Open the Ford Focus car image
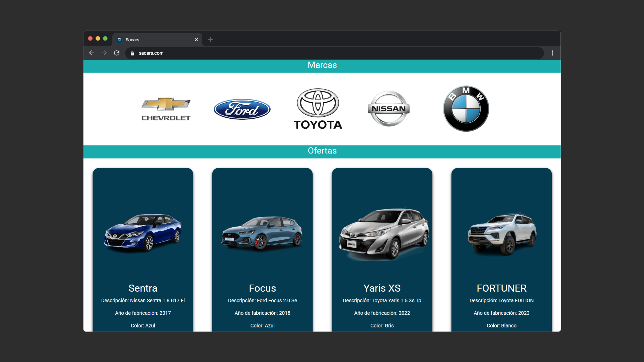 pyautogui.click(x=262, y=233)
